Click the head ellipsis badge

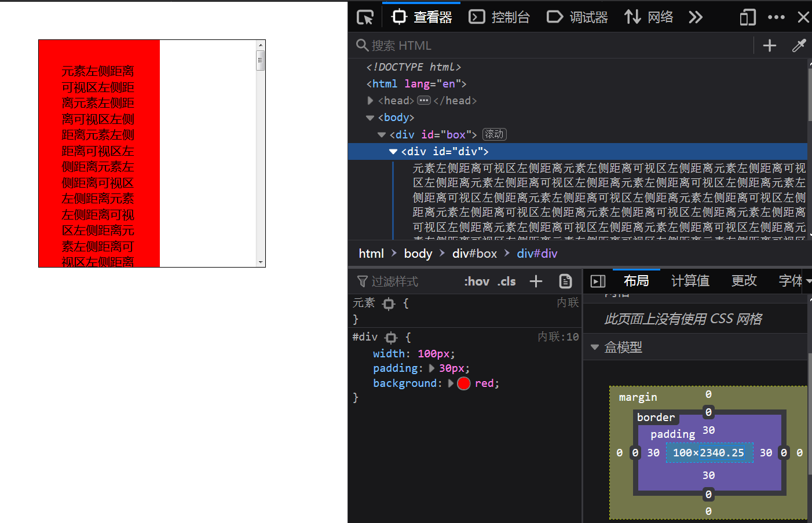424,101
